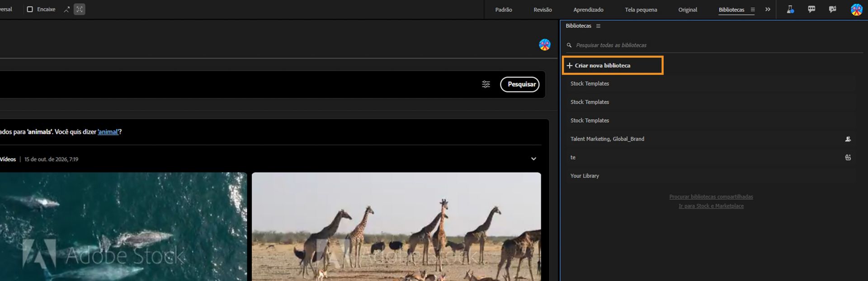The height and width of the screenshot is (281, 868).
Task: Open the Ir para Stock e Marketplace link
Action: tap(711, 206)
